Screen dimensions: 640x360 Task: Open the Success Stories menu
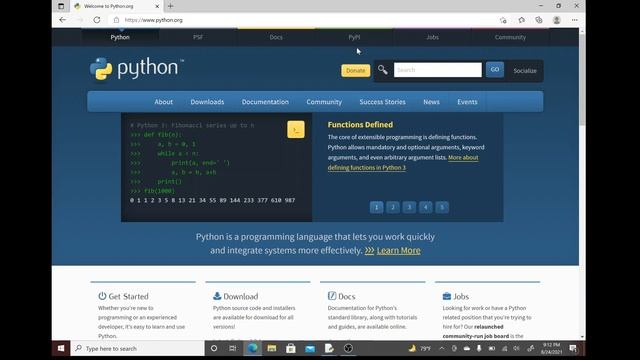pos(382,102)
